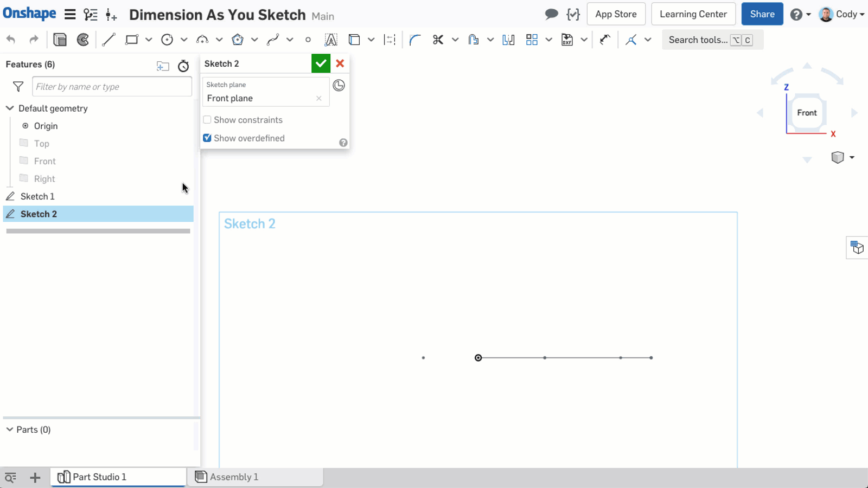Screen dimensions: 868x488
Task: Click the Filter by name or type field
Action: coord(112,87)
